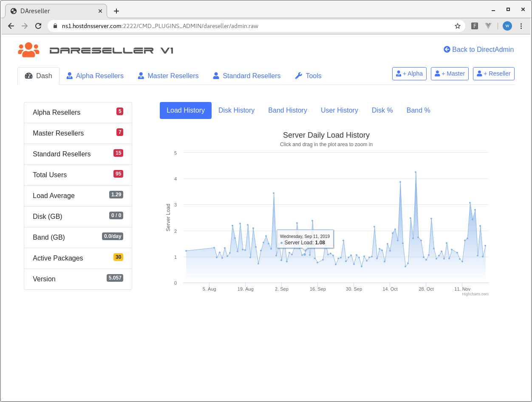Bookmark this page with the star icon

click(x=458, y=26)
